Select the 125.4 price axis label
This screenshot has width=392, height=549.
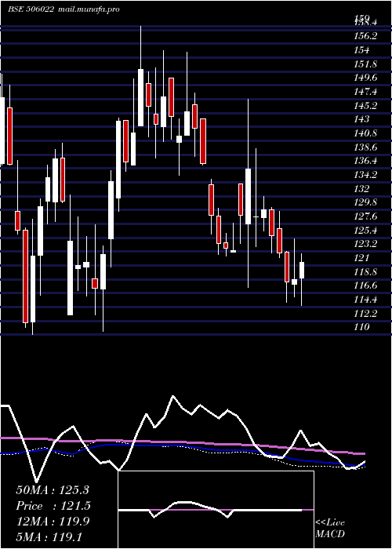coord(365,231)
